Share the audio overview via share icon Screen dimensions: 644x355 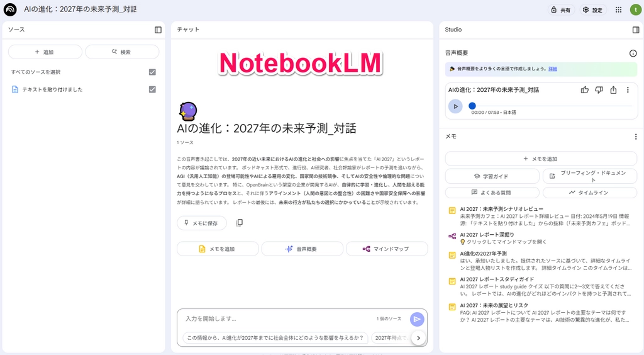coord(613,90)
